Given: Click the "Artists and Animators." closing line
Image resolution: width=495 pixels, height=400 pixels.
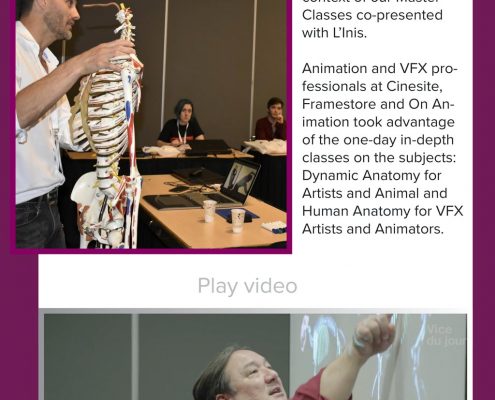Looking at the screenshot, I should click(373, 229).
